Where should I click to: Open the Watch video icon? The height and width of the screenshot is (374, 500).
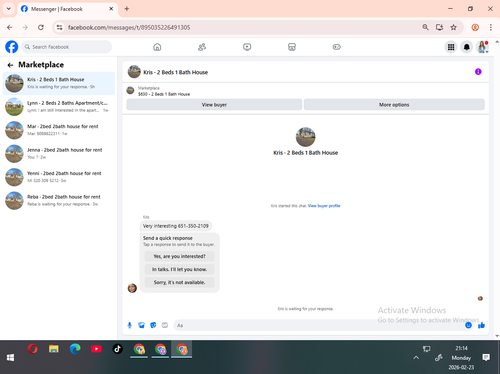[247, 47]
